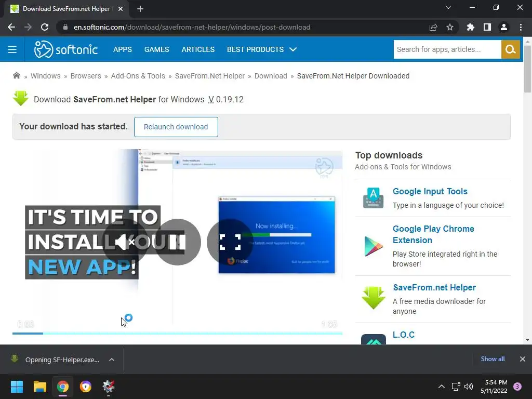Bookmark this page with the star

pos(450,27)
